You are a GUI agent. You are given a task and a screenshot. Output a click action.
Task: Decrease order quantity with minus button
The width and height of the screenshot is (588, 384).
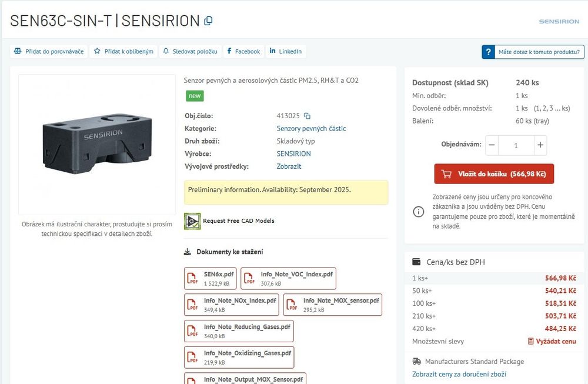pyautogui.click(x=493, y=145)
